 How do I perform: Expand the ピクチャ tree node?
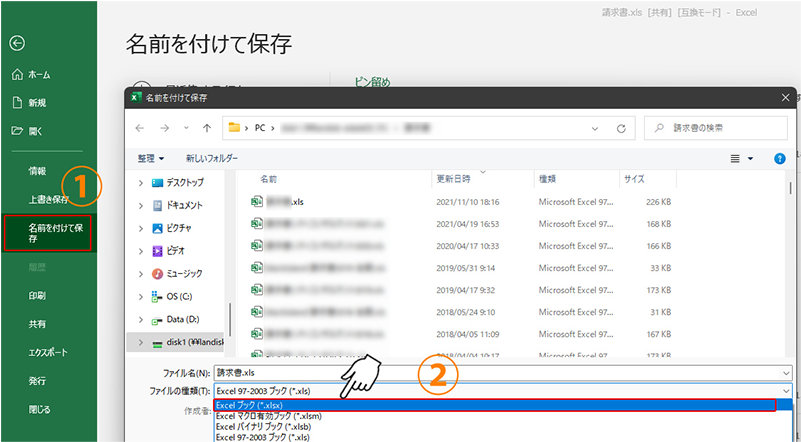[x=141, y=228]
